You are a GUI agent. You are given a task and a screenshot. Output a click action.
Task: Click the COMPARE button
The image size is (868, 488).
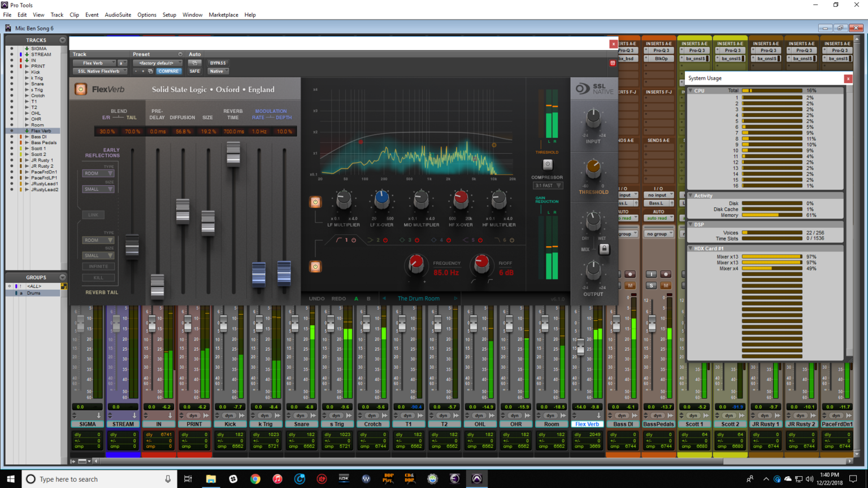169,71
